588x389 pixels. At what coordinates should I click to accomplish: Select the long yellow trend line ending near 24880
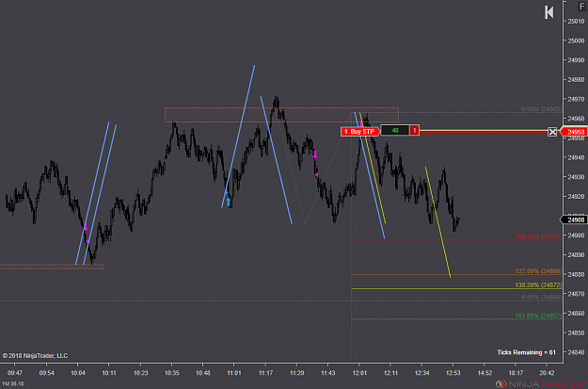(438, 222)
